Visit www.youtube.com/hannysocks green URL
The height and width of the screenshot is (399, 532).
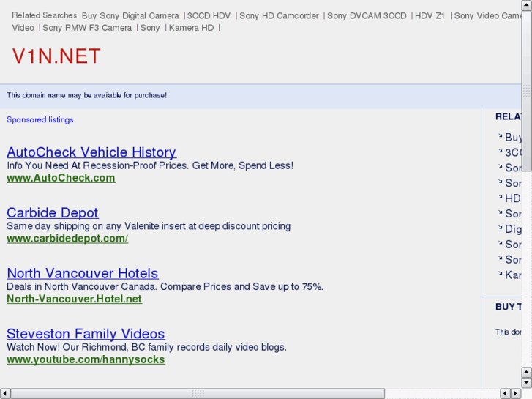point(86,359)
